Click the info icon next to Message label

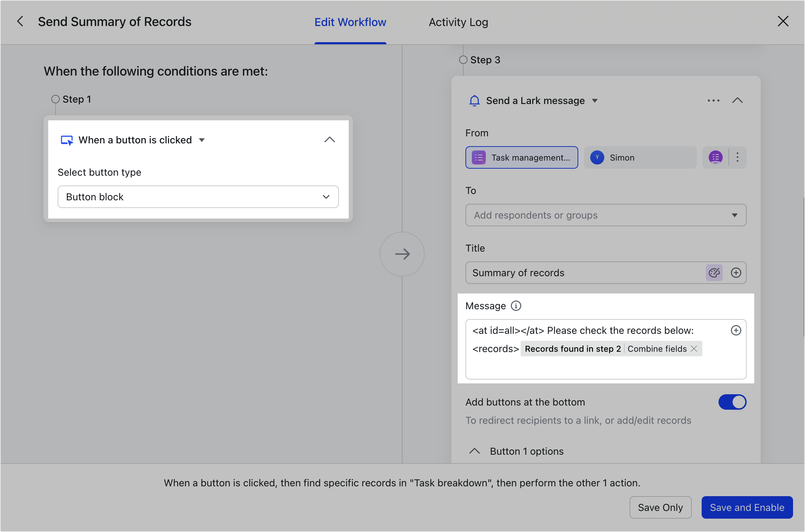point(515,305)
